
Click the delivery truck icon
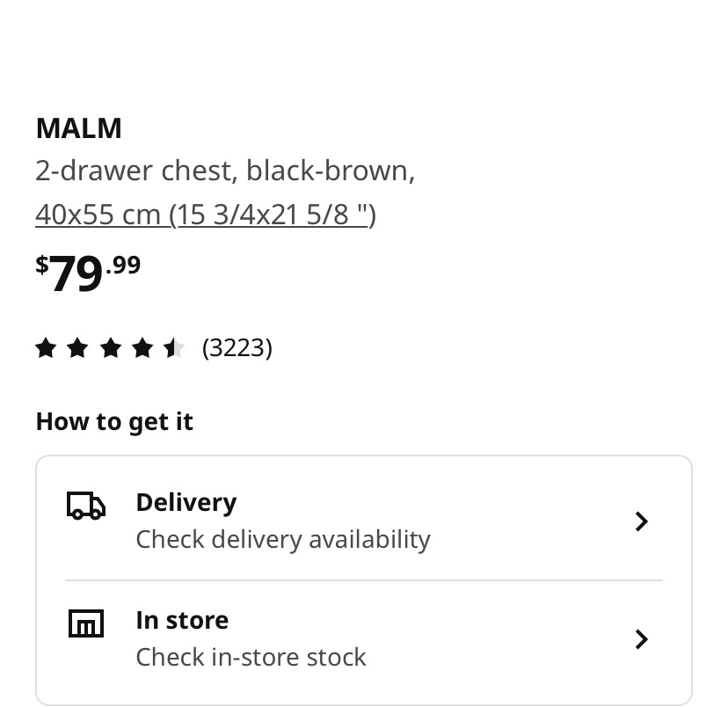point(86,507)
